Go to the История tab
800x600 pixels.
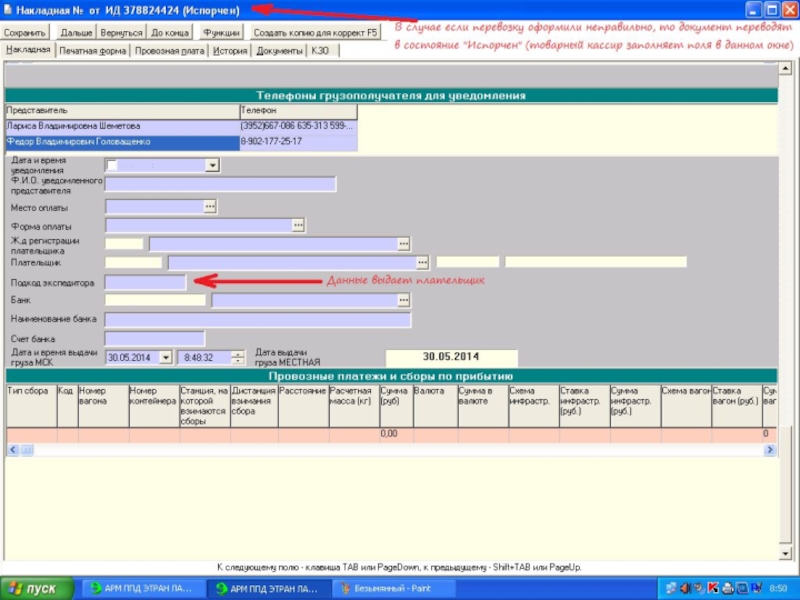click(x=230, y=50)
